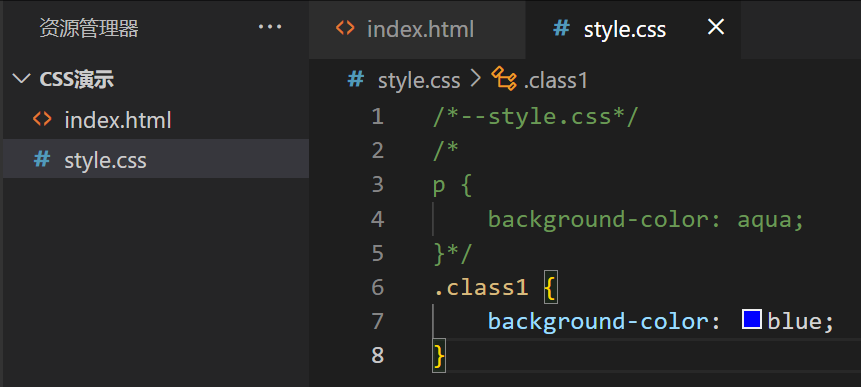Open Explorer panel more actions ellipsis
861x387 pixels.
270,26
